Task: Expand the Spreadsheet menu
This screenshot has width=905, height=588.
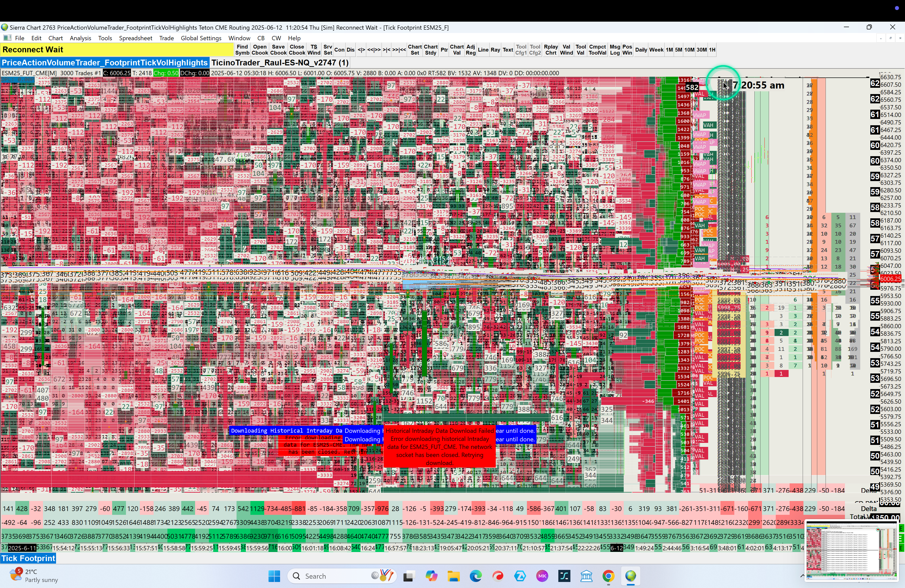Action: click(135, 38)
